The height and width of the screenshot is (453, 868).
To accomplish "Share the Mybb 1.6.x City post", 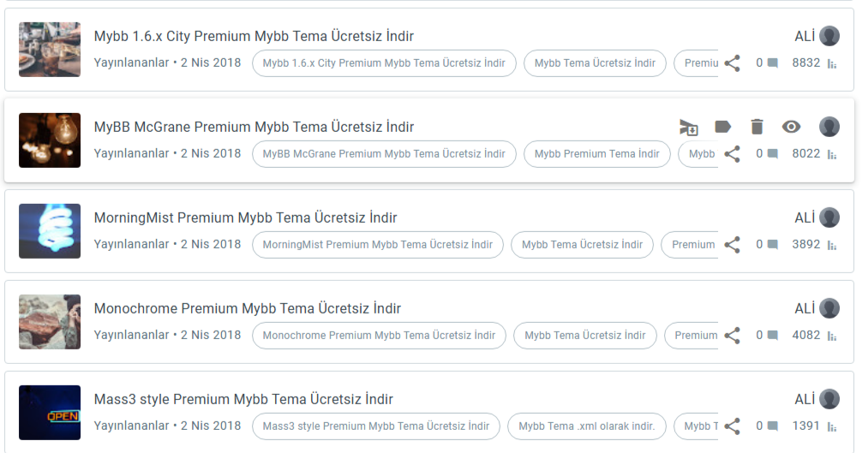I will click(732, 63).
